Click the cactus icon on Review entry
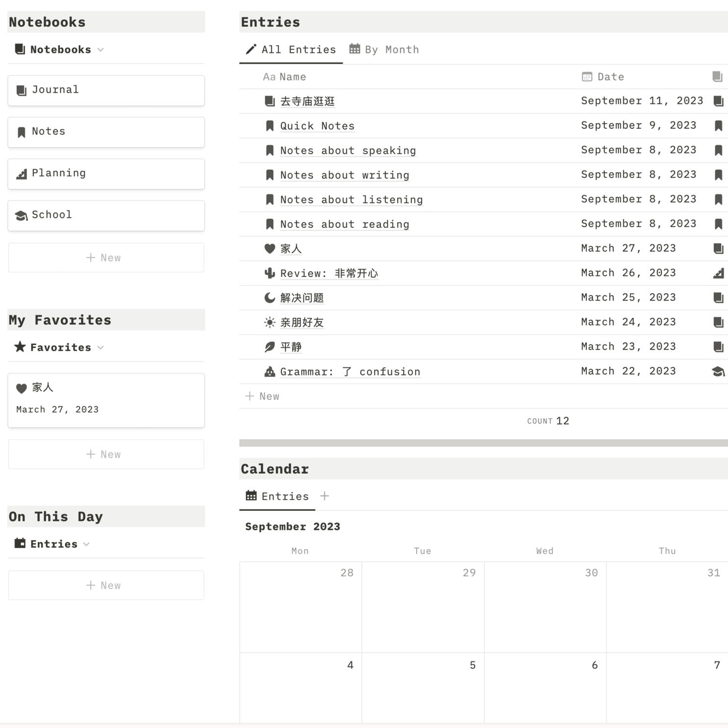 [269, 273]
